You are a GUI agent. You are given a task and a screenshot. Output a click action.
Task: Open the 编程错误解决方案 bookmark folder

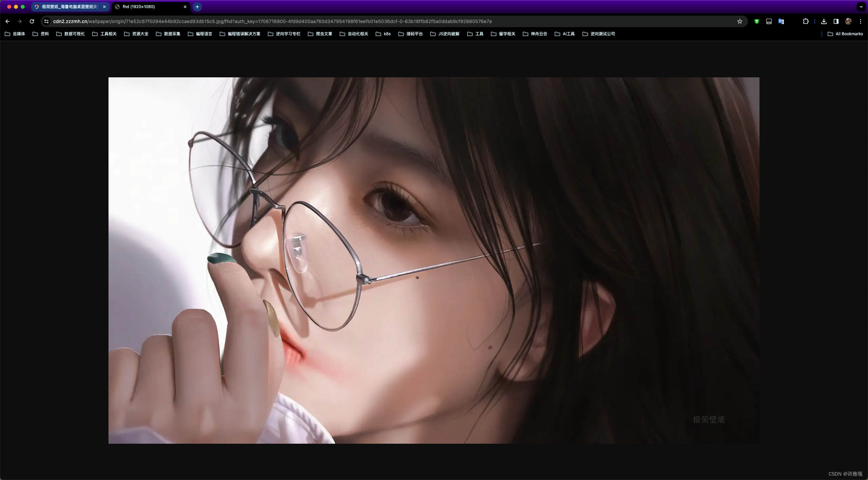point(240,34)
